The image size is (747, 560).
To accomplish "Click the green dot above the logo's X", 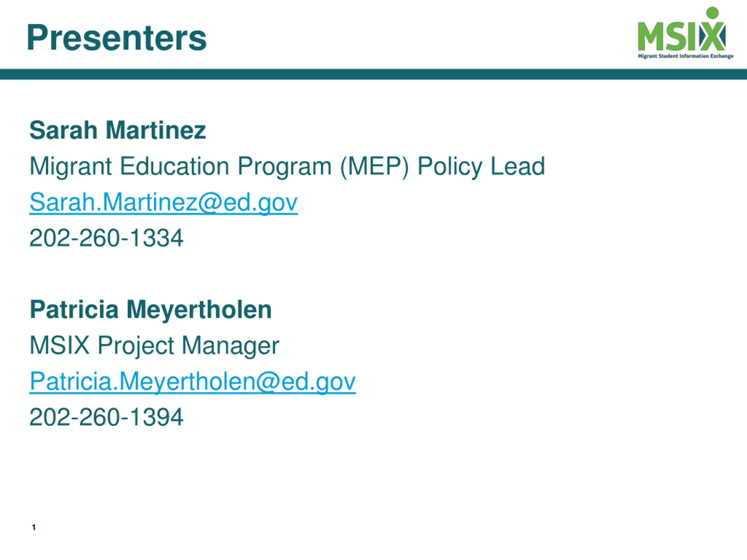I will 713,13.
